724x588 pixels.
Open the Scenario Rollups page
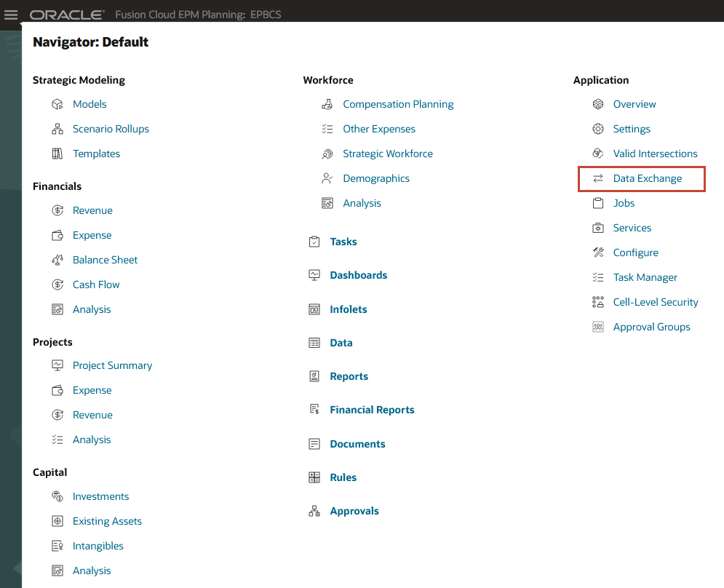(111, 129)
